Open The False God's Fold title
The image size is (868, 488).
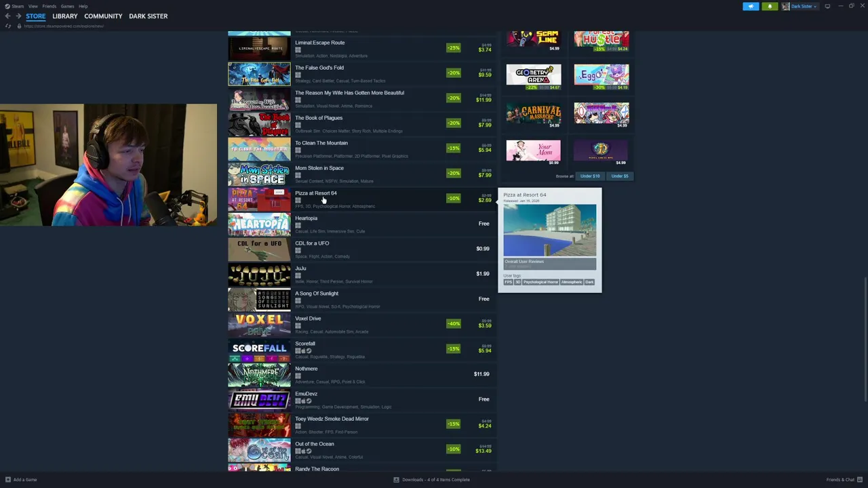[319, 68]
